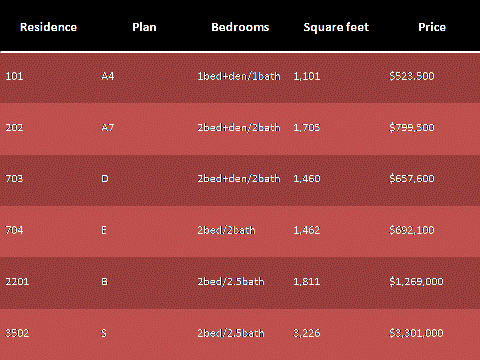480x360 pixels.
Task: Click the Square feet column header
Action: 336,27
